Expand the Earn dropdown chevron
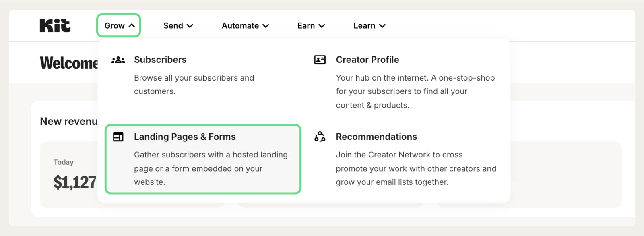Screen dimensions: 644x236 pos(322,26)
